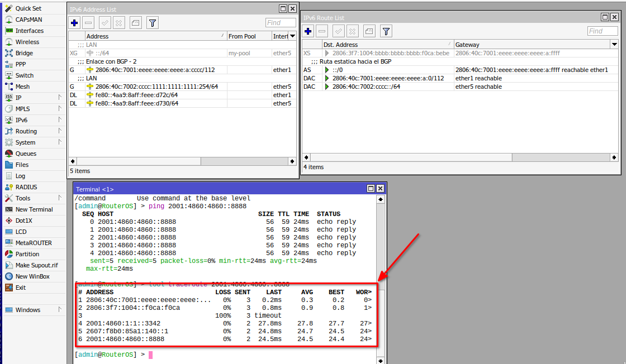Click New Terminal in the sidebar
The image size is (626, 364).
[34, 209]
